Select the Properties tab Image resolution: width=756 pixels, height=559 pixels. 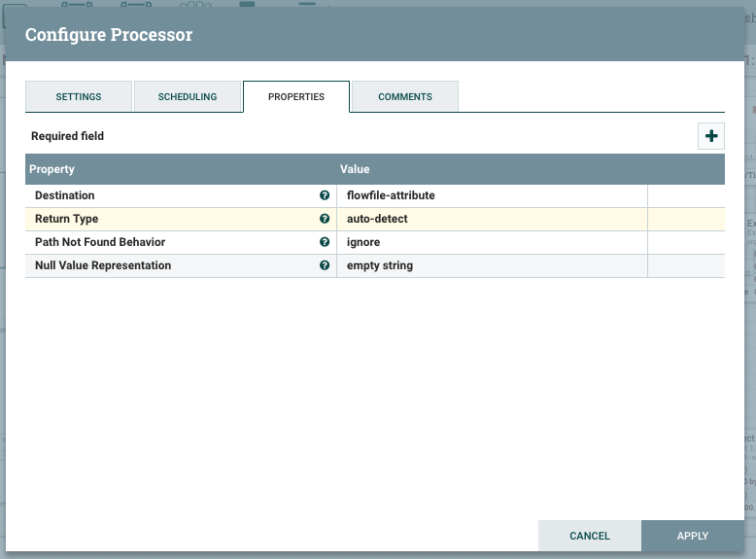point(296,97)
